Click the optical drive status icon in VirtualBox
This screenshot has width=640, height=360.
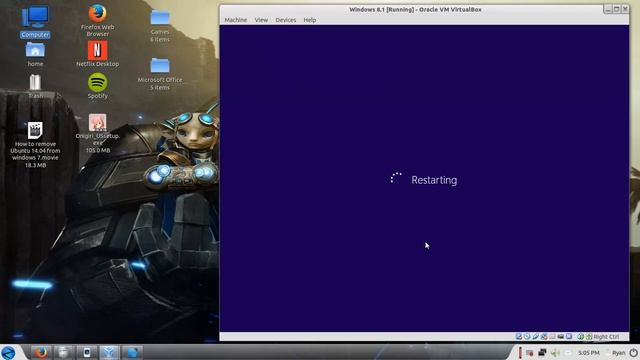tap(527, 336)
